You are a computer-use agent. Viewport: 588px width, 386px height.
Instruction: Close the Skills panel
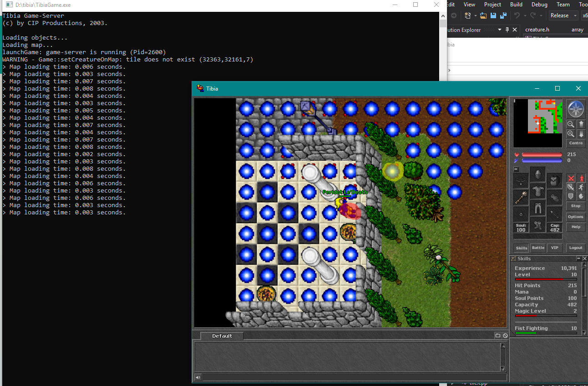click(x=584, y=259)
